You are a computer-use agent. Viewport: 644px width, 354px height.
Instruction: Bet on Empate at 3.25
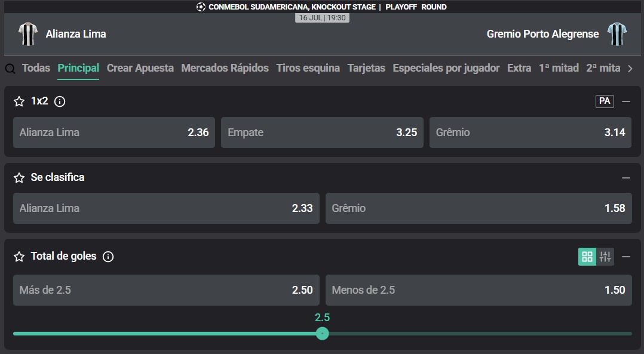(x=322, y=133)
